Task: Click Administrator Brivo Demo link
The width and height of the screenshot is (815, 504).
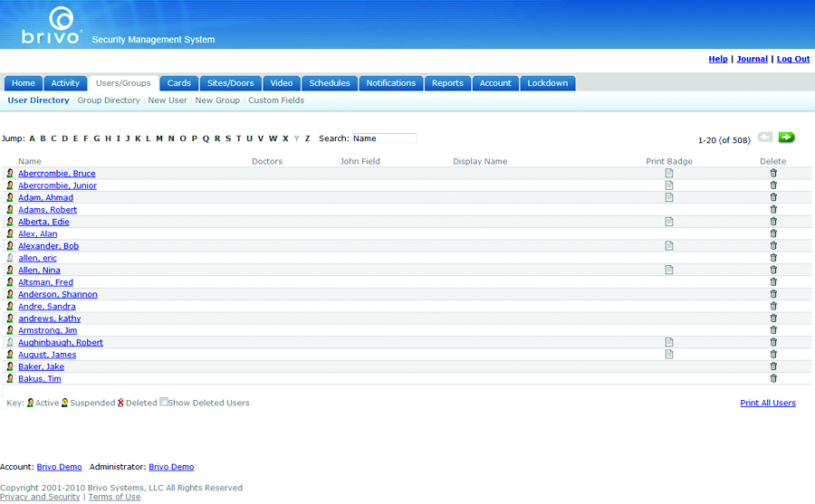Action: point(171,467)
